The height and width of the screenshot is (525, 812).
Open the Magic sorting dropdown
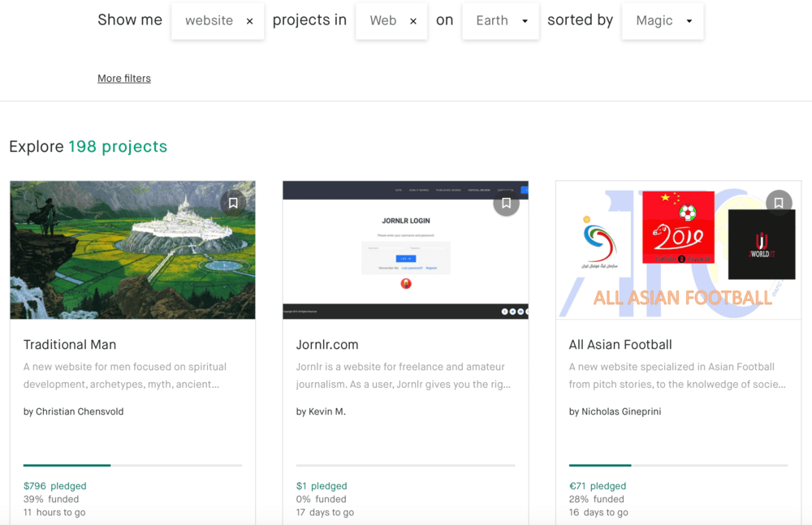tap(663, 20)
